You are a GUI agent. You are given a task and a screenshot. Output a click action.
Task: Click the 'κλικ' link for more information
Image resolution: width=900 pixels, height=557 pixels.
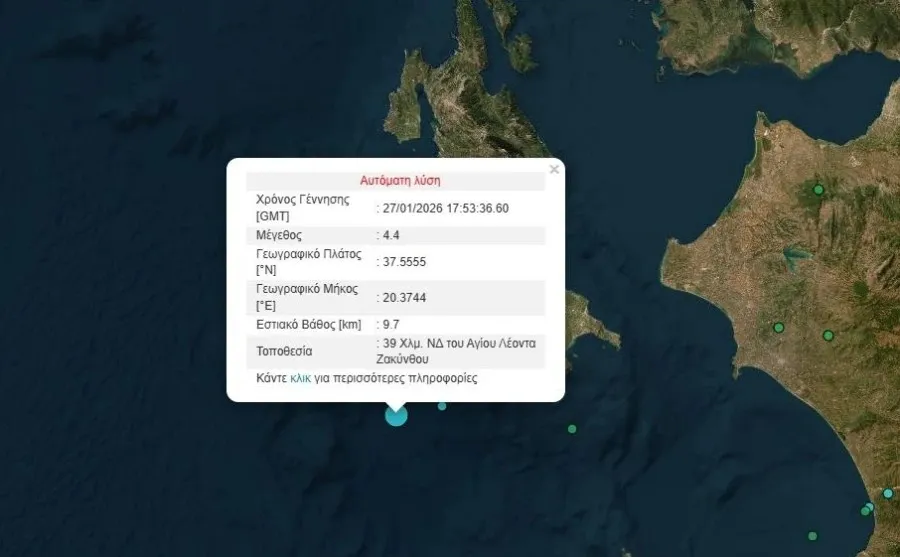click(x=300, y=379)
